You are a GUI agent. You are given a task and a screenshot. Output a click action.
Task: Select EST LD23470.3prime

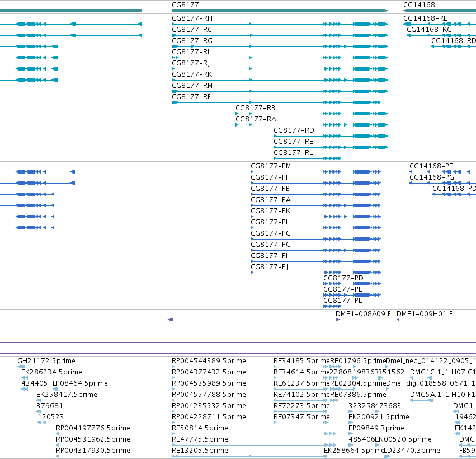coord(412,451)
